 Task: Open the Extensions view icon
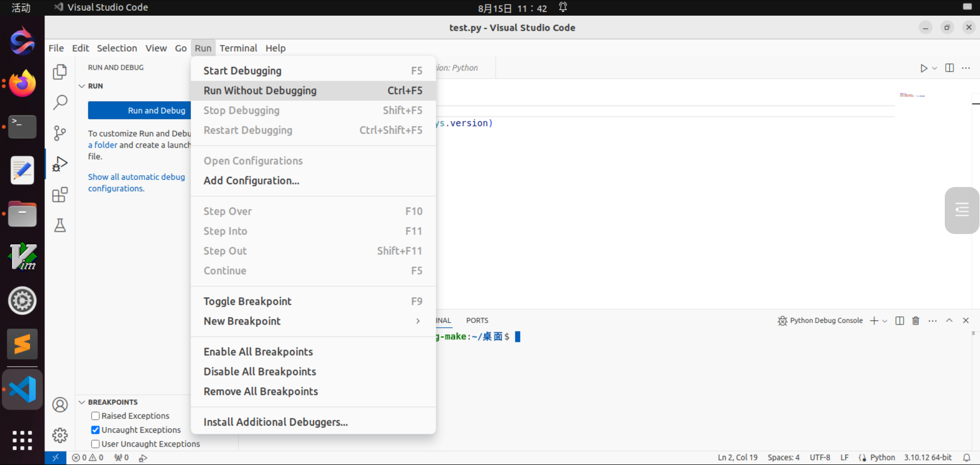[60, 195]
